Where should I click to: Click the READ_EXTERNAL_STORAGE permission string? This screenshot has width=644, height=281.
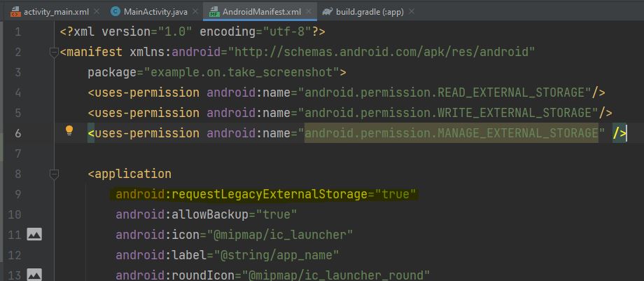point(444,92)
